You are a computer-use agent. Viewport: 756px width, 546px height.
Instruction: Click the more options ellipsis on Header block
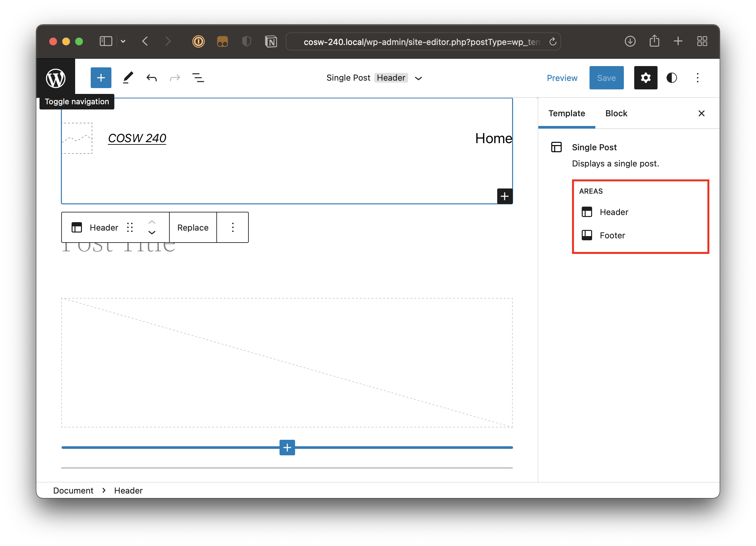coord(233,227)
